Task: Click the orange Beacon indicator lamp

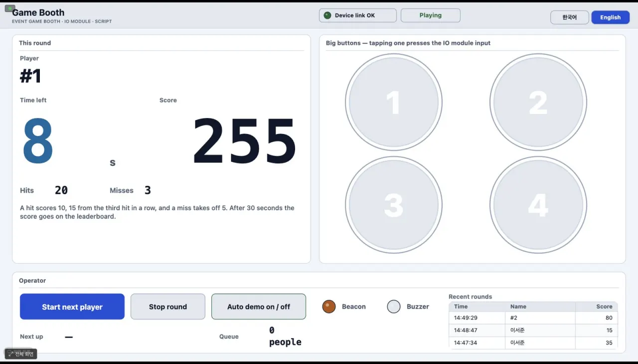Action: pos(329,307)
